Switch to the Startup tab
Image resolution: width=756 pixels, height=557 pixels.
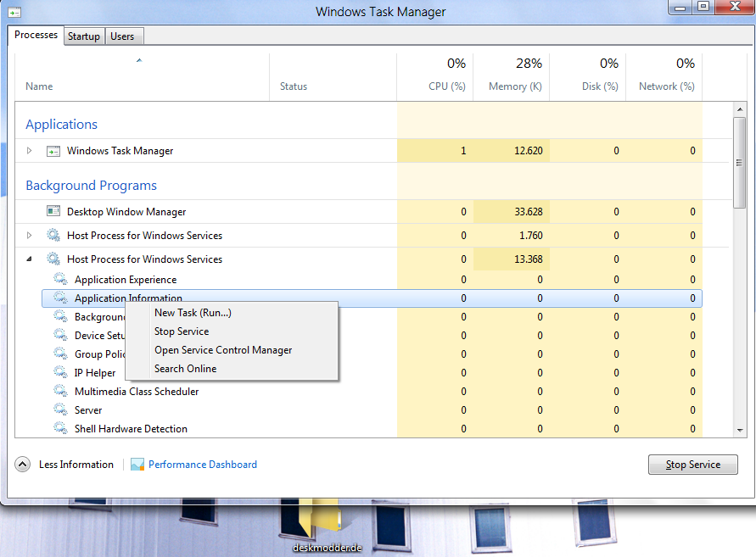pyautogui.click(x=84, y=36)
